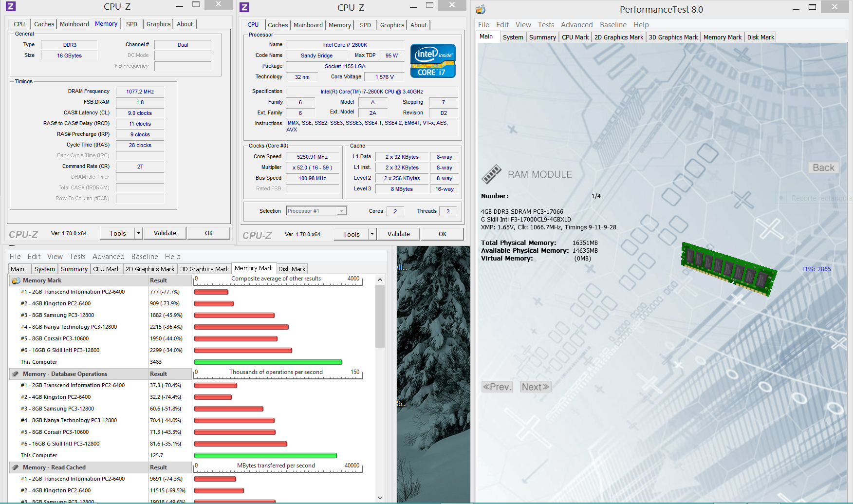Go to the next RAM module with Next
Image resolution: width=853 pixels, height=504 pixels.
535,387
